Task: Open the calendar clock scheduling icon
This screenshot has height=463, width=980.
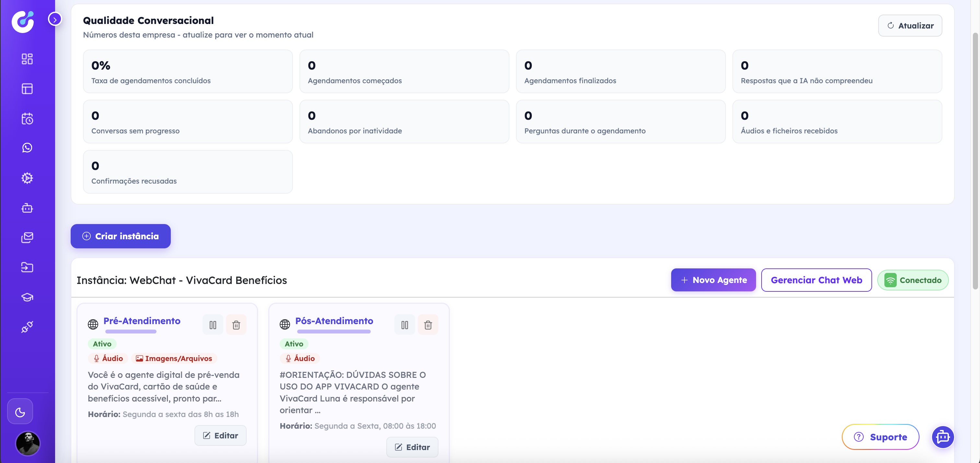Action: click(x=27, y=119)
